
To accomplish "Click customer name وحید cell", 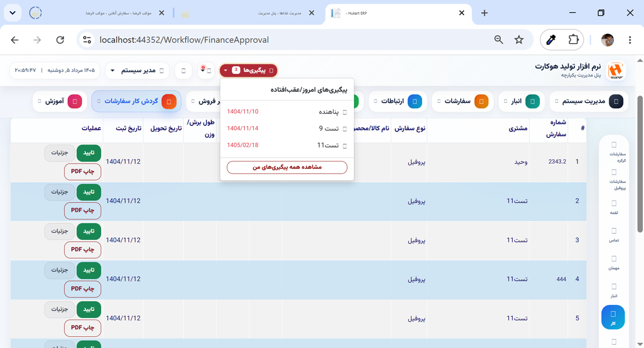I will coord(521,161).
